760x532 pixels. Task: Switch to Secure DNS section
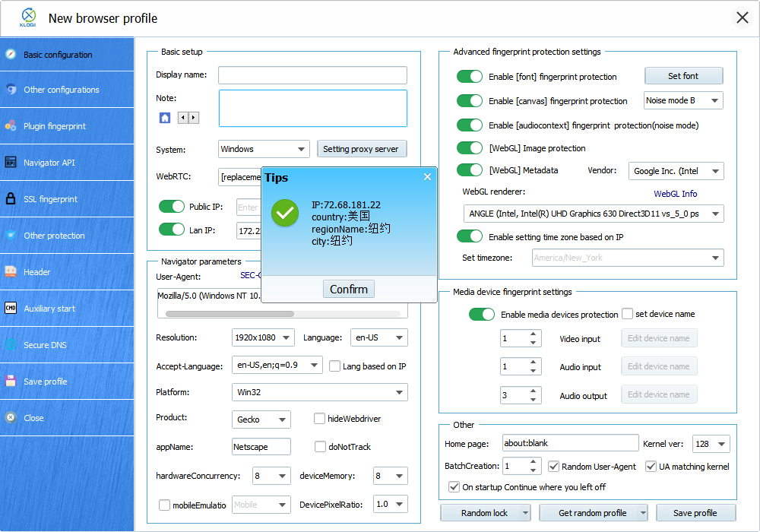[x=45, y=345]
